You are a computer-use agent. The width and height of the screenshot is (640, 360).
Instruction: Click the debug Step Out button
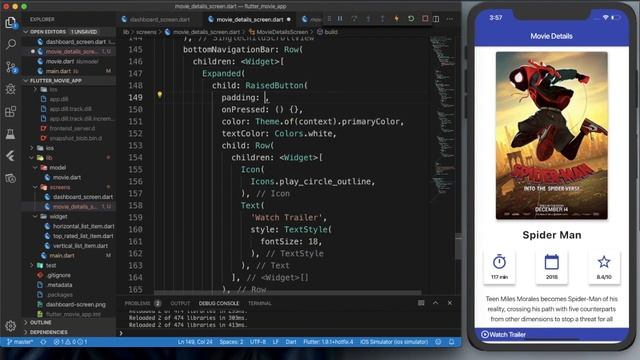coord(382,19)
